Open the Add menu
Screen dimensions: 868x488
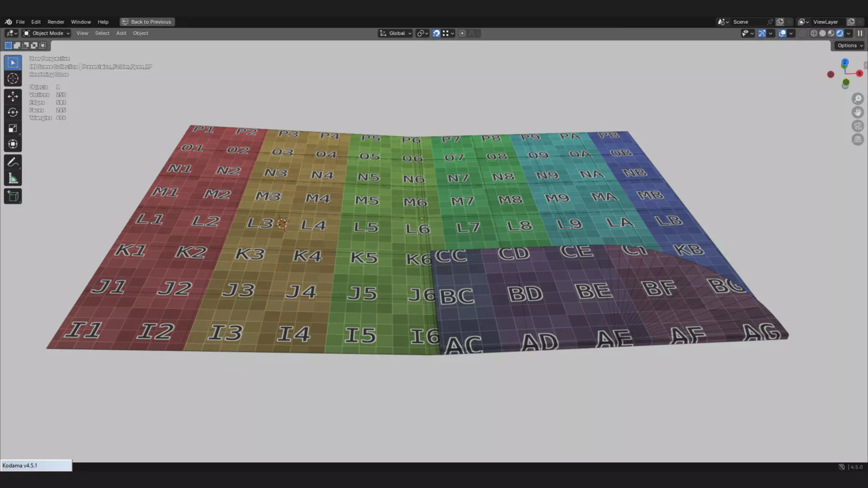point(121,33)
